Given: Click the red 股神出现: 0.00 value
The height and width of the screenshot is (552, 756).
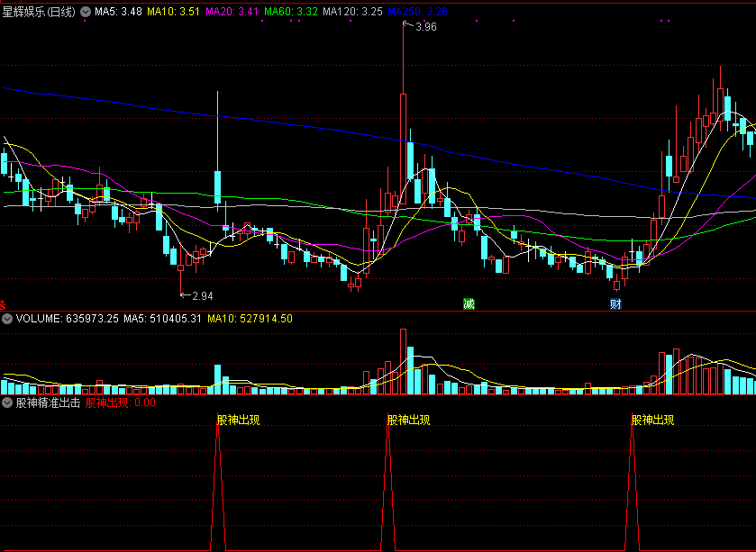Looking at the screenshot, I should coord(121,403).
